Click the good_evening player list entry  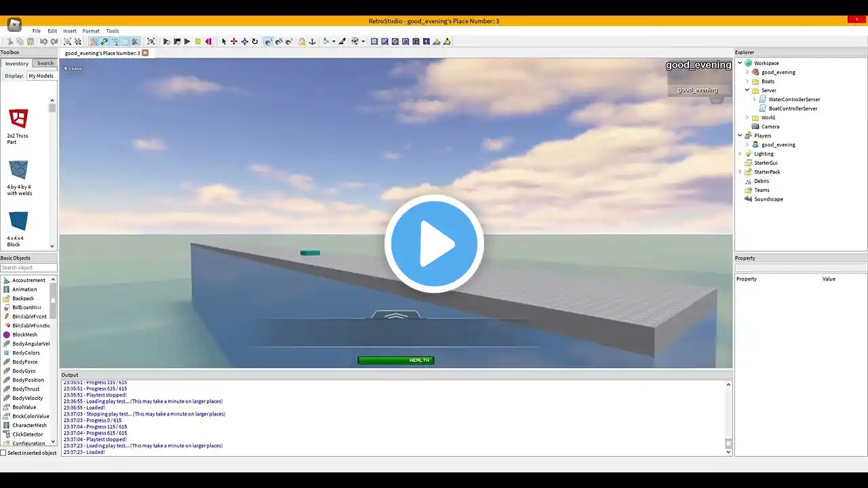tap(697, 90)
